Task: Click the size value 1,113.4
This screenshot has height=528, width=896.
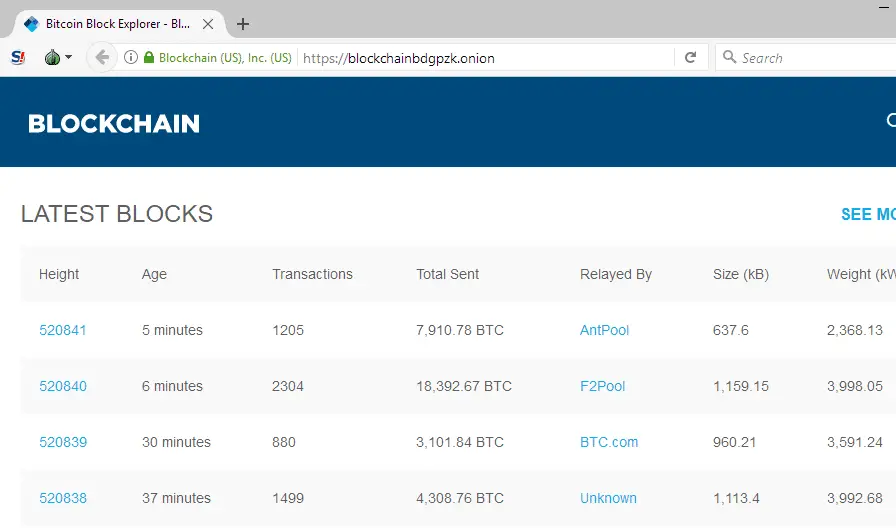Action: coord(737,498)
